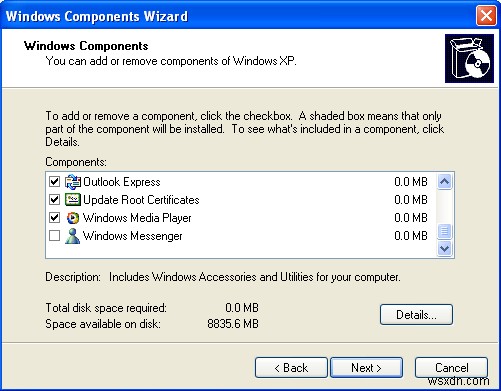Uncheck the Windows Media Player checkbox
The image size is (501, 391).
[54, 218]
